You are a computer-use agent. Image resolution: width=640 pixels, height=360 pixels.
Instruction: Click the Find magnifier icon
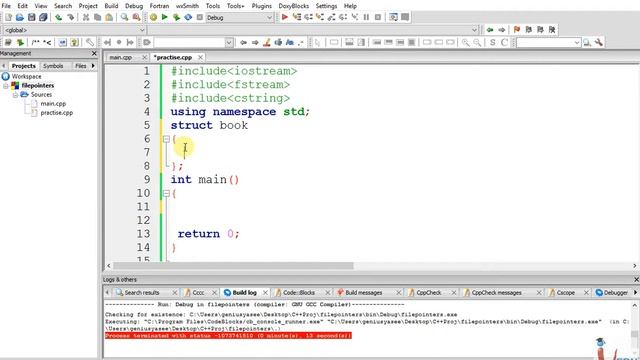click(124, 18)
